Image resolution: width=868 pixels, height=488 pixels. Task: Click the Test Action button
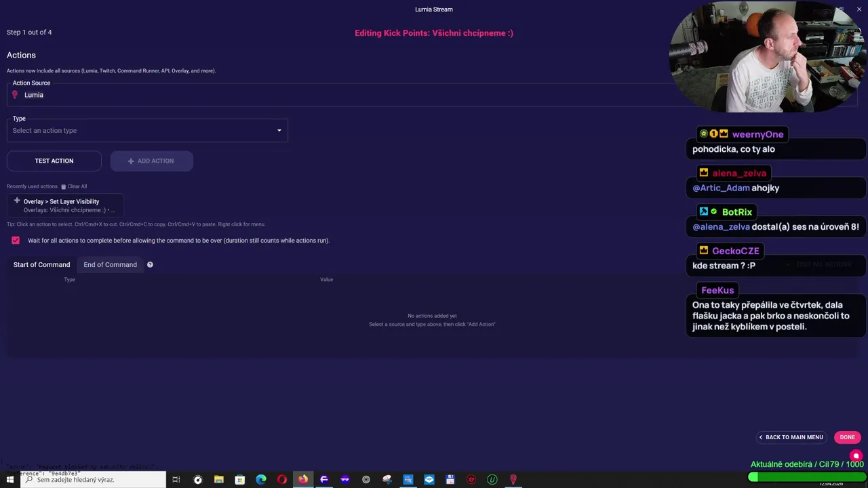click(54, 161)
